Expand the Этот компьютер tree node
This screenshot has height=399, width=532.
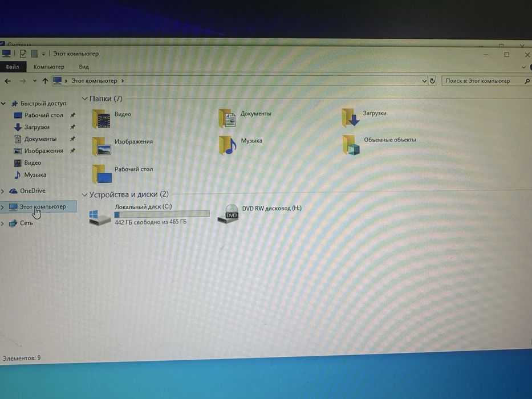point(3,207)
